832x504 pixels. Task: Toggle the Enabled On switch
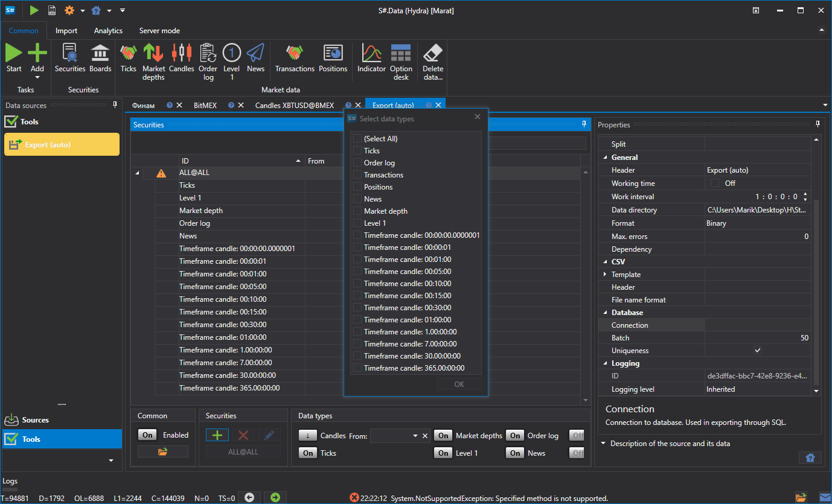click(147, 435)
